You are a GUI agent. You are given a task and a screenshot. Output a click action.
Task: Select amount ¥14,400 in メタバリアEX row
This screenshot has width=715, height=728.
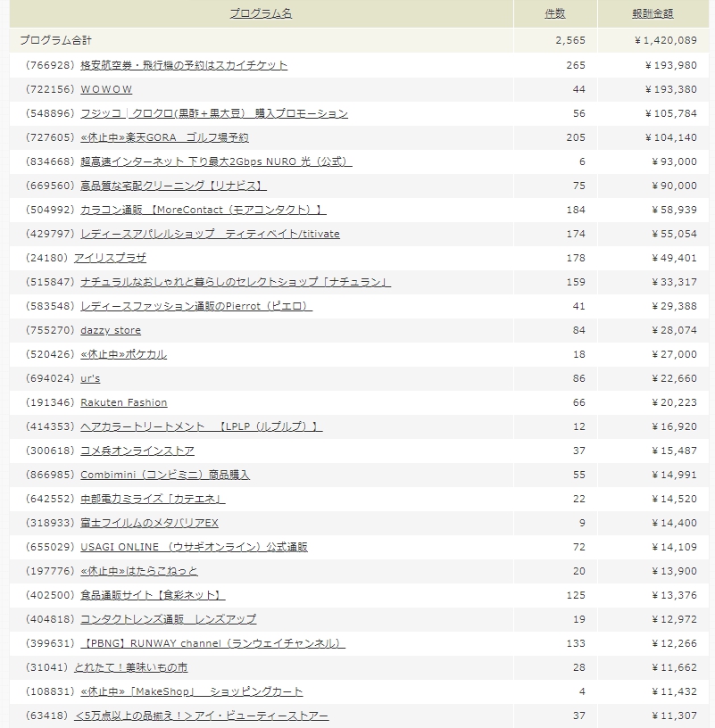(x=674, y=524)
